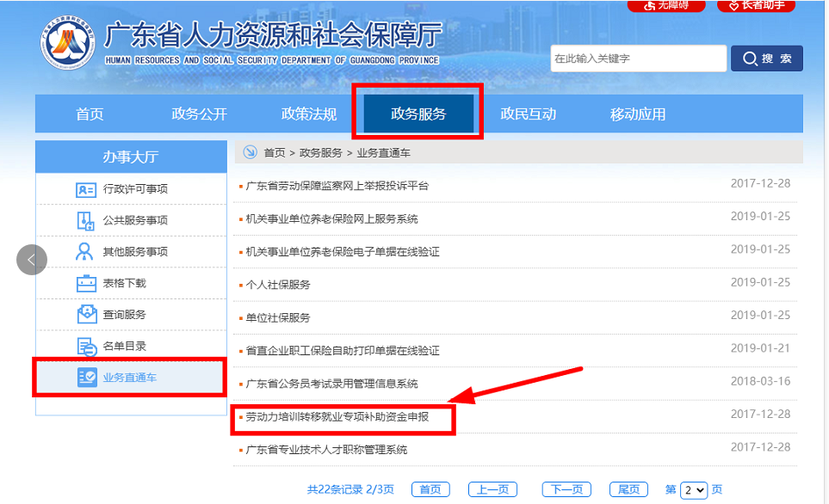829x504 pixels.
Task: Open 广东省公务员考试录用管理信息系统 link
Action: pos(332,384)
